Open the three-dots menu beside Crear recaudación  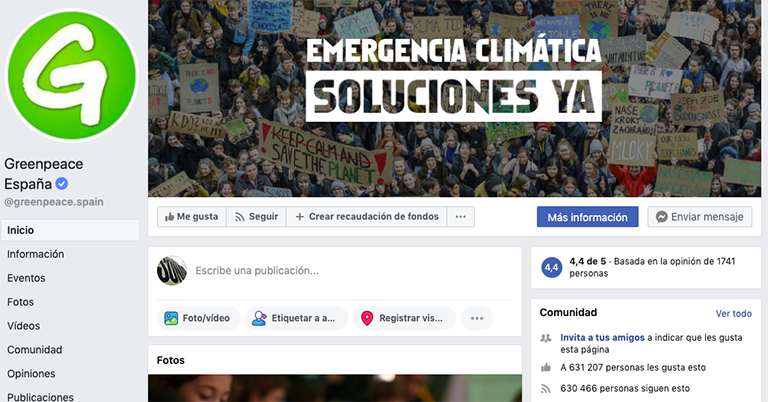(460, 216)
